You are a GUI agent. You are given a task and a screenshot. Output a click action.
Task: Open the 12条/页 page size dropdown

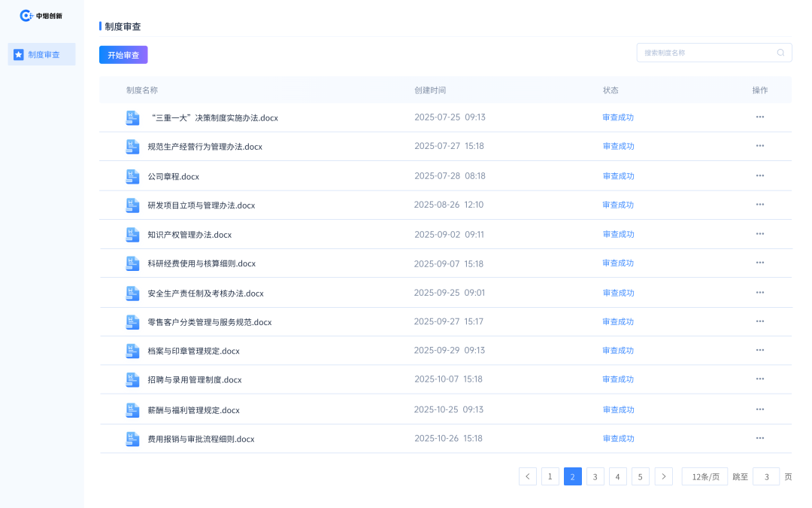(x=704, y=476)
